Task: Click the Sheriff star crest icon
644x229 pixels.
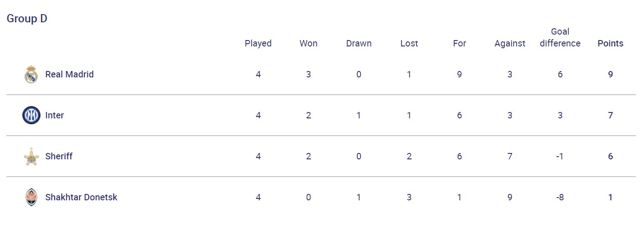Action: (31, 156)
